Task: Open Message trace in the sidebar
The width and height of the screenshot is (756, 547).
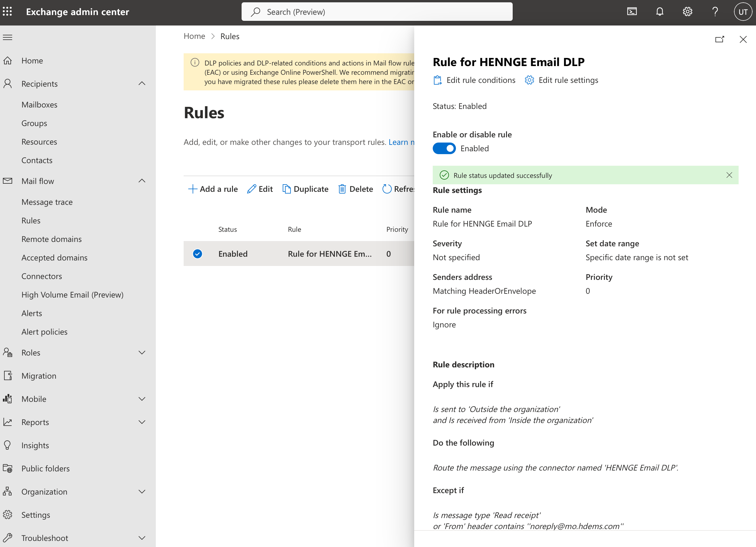Action: (47, 202)
